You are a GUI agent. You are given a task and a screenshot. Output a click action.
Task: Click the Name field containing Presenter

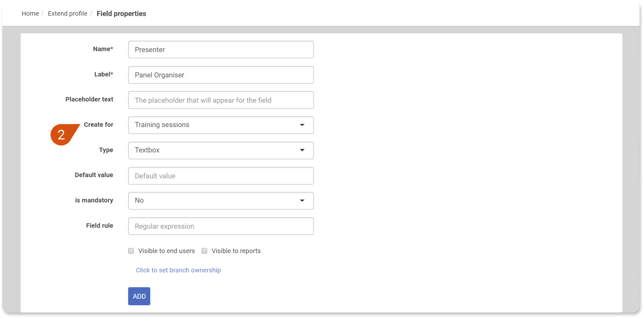(221, 49)
